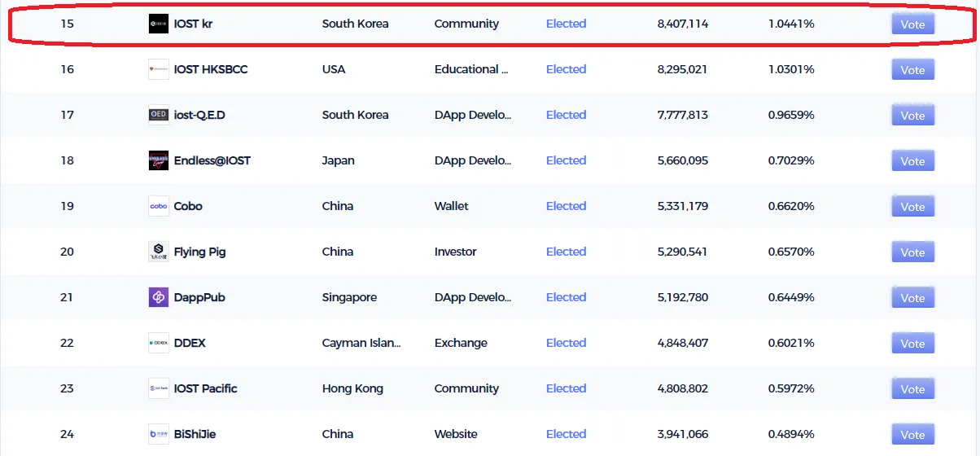
Task: Vote for iost-Q.E.D
Action: [912, 116]
